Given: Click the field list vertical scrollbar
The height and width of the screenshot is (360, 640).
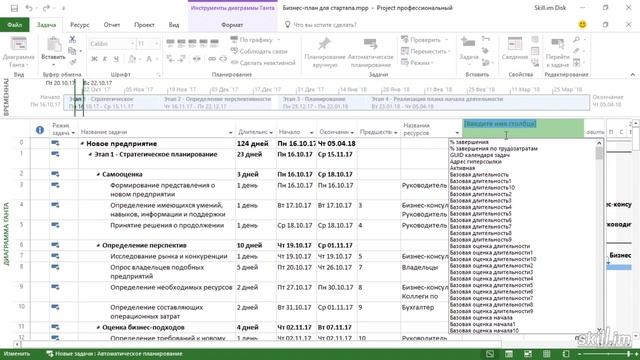Looking at the screenshot, I should [x=599, y=236].
